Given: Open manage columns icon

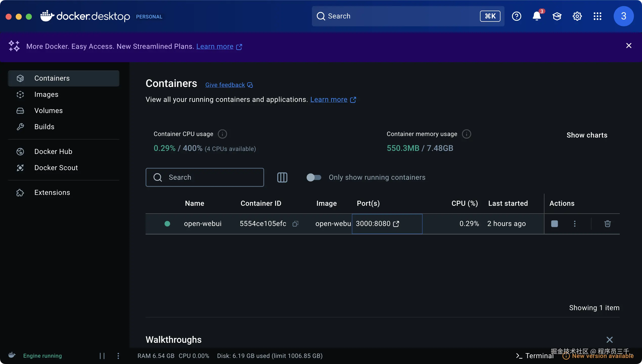Looking at the screenshot, I should tap(282, 177).
